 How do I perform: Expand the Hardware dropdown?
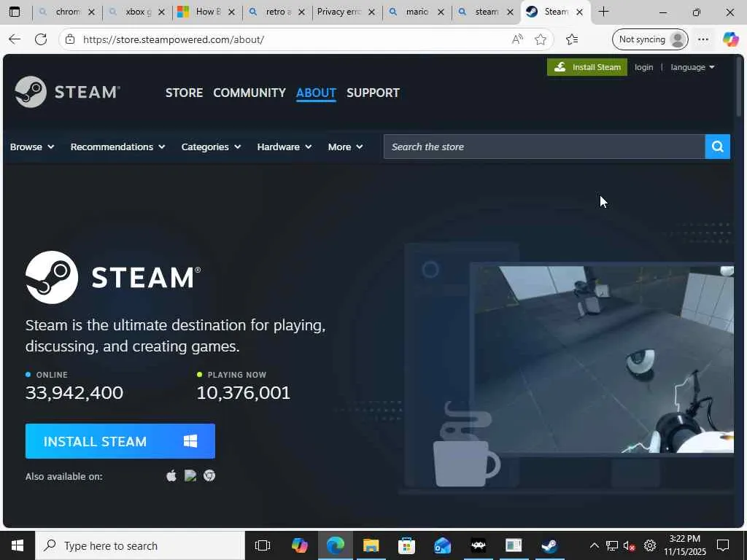[x=285, y=147]
